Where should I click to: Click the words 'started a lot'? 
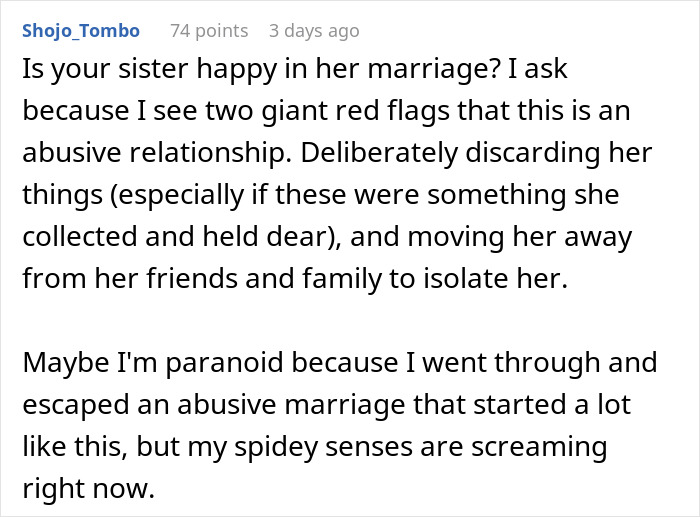(562, 400)
